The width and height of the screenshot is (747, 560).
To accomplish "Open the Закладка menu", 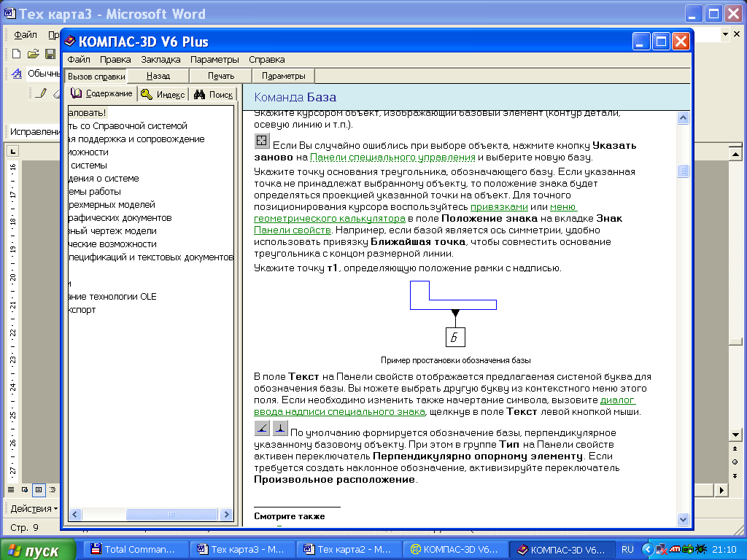I will 160,60.
